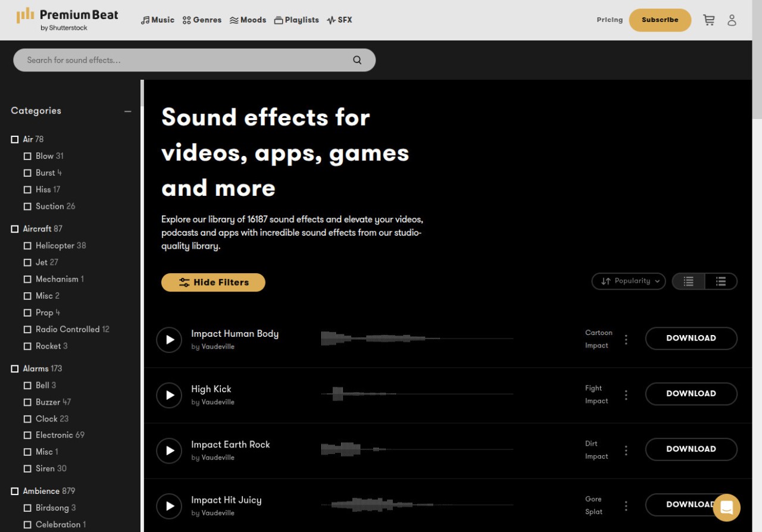Screen dimensions: 762x532
Task: Open more options for Impact Human Body
Action: click(626, 340)
